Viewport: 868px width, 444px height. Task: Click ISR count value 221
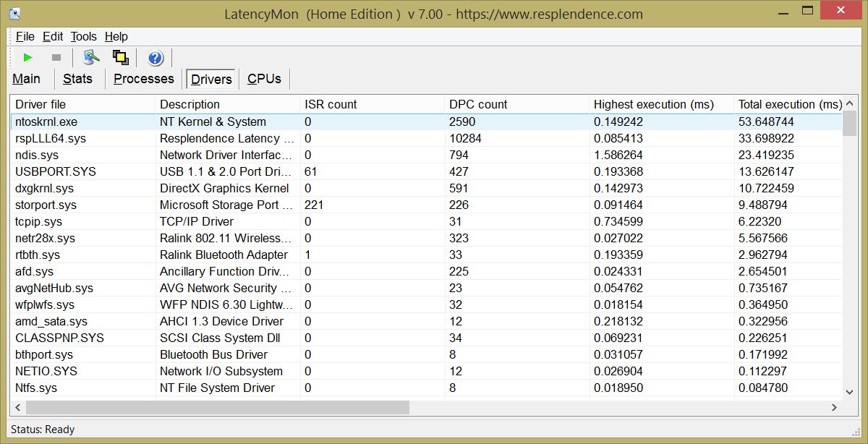(x=314, y=205)
